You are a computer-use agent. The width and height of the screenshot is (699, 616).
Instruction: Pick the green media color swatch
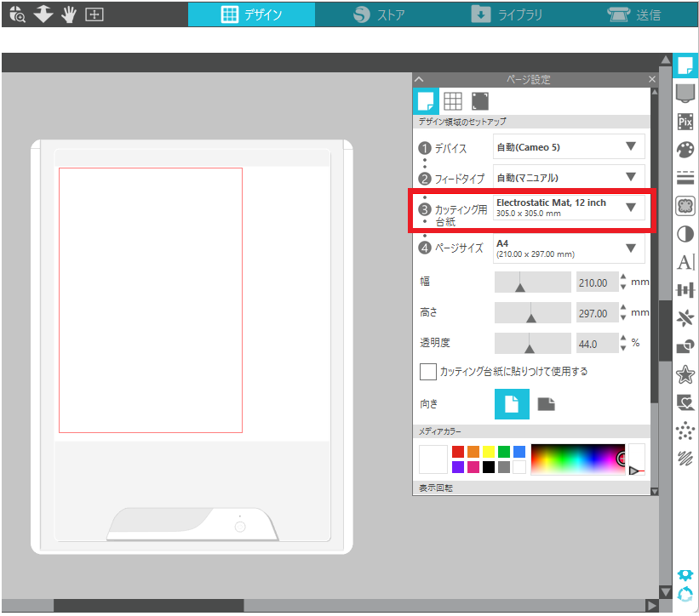[x=504, y=452]
